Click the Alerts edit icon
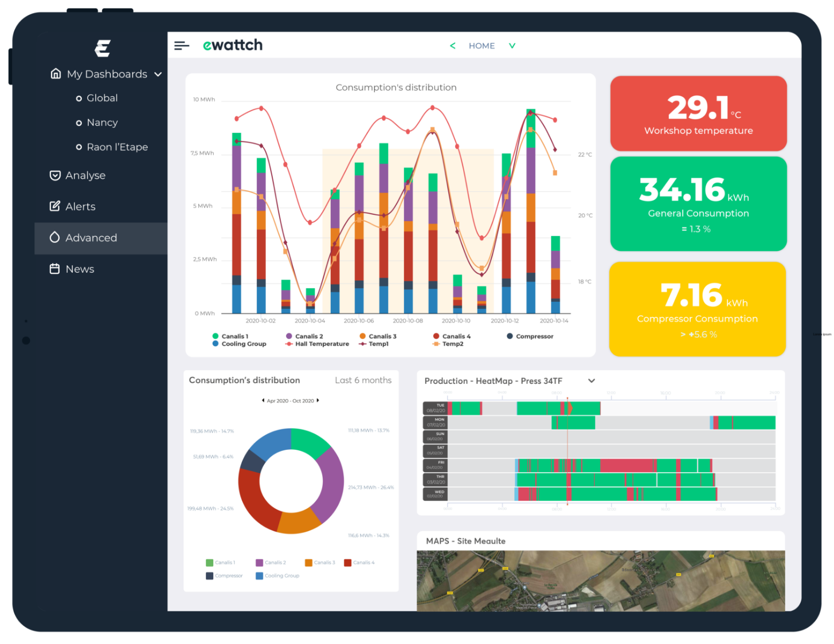The width and height of the screenshot is (834, 644). coord(55,206)
